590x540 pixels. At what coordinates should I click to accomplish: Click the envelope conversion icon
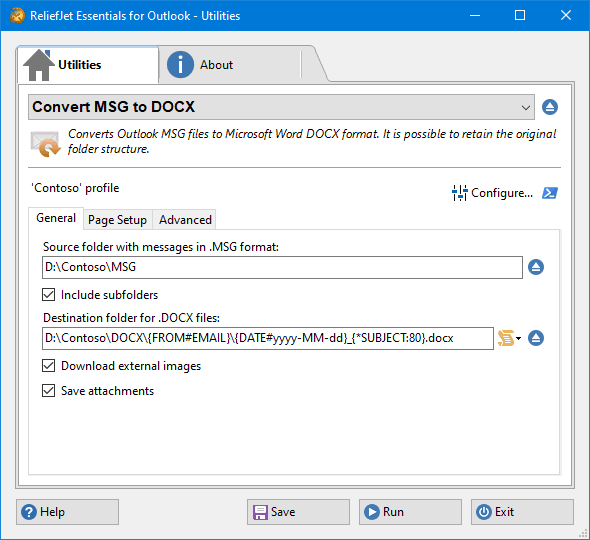(x=45, y=144)
